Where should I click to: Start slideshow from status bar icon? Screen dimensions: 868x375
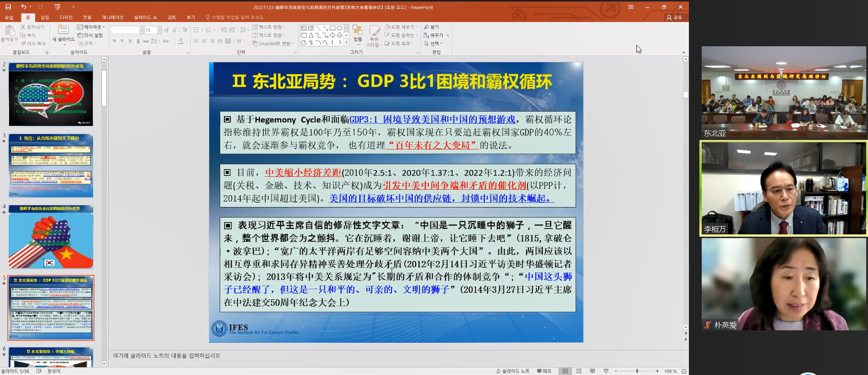(x=606, y=371)
